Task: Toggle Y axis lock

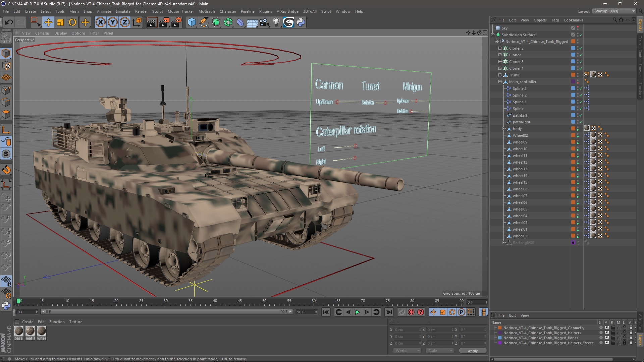Action: click(x=113, y=22)
